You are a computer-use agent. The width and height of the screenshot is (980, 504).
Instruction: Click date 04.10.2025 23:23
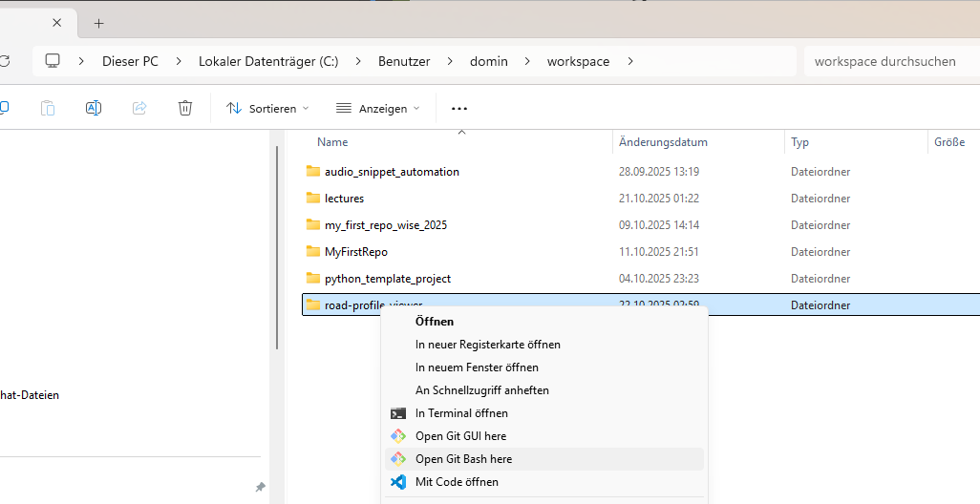[x=659, y=279]
